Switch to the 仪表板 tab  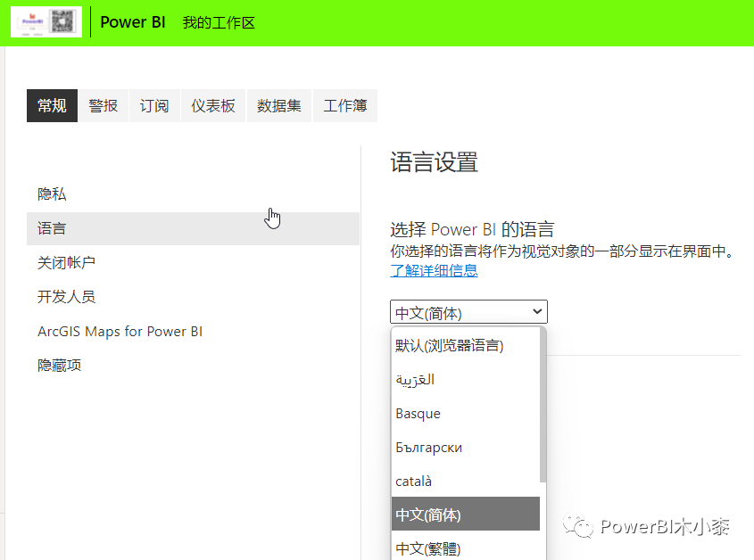click(x=213, y=106)
